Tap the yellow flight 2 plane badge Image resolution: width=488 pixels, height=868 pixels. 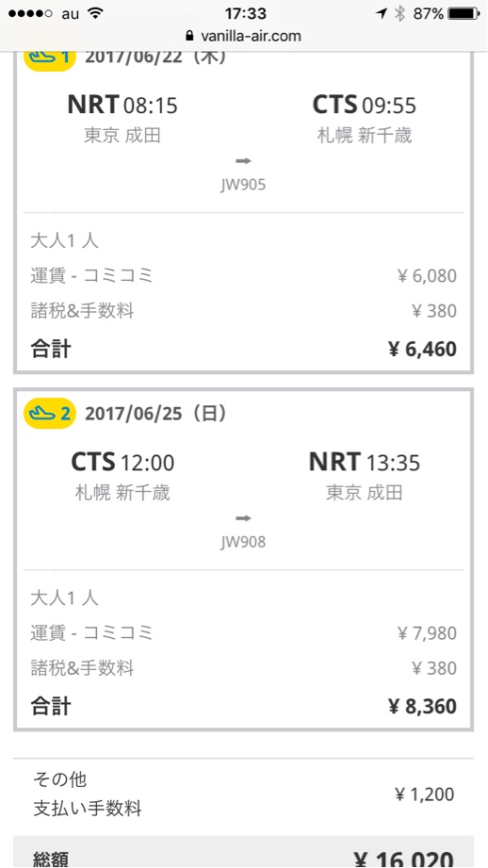coord(49,413)
